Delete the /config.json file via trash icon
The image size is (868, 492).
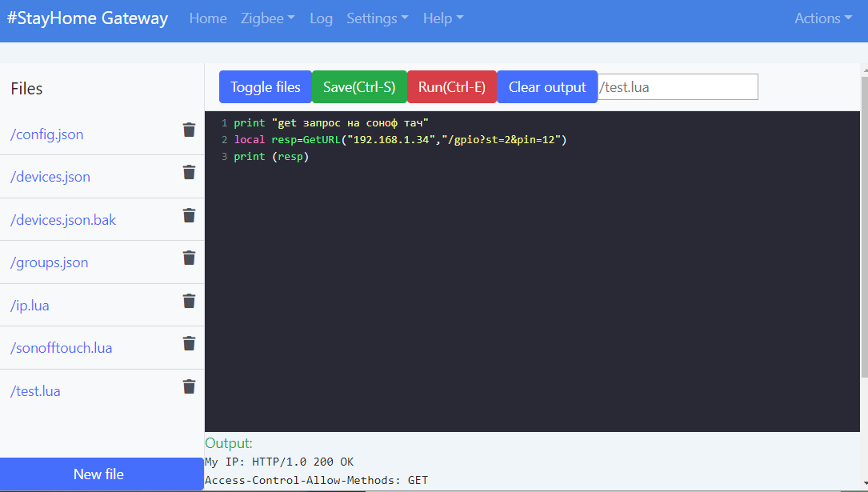pyautogui.click(x=190, y=130)
